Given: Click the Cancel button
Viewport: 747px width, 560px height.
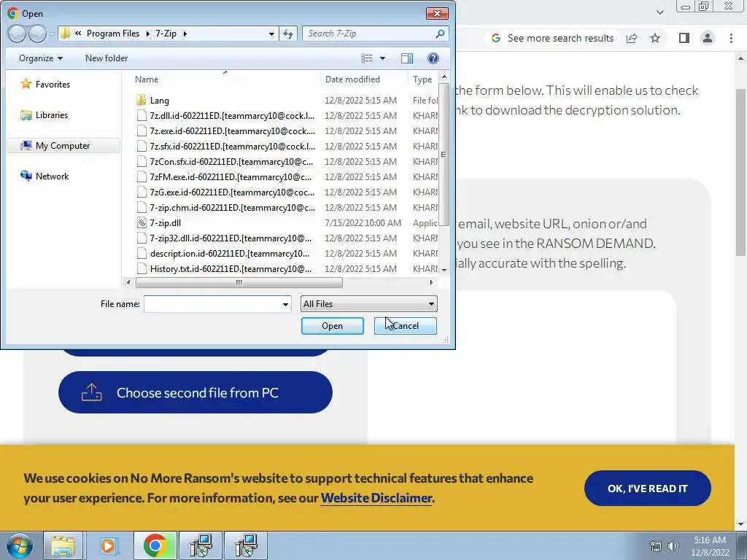Looking at the screenshot, I should (406, 326).
